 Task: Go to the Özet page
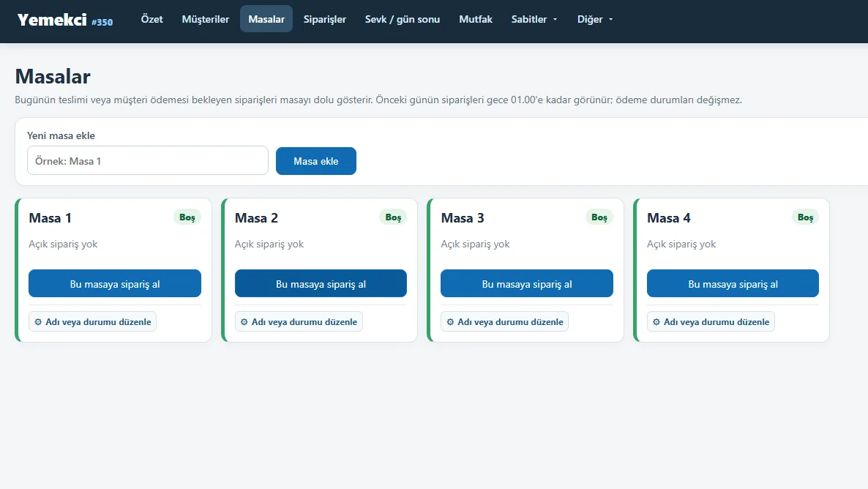click(x=151, y=19)
